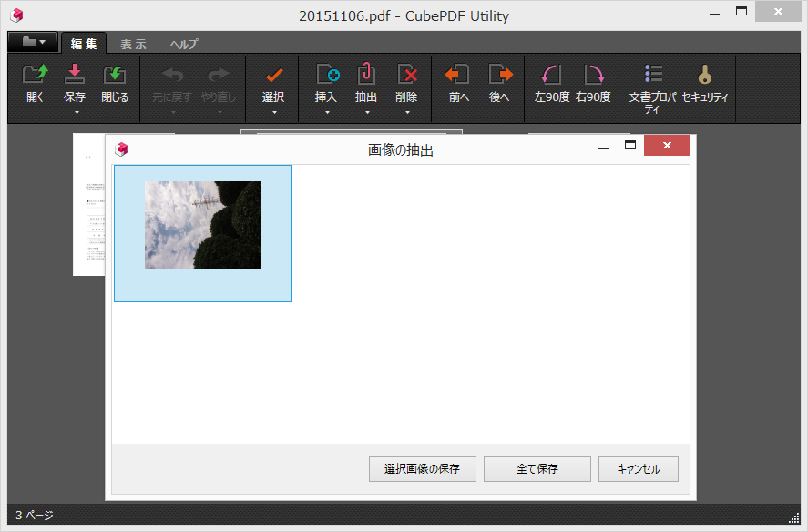Viewport: 808px width, 532px height.
Task: Click the Extract (抽出) icon
Action: click(x=366, y=74)
